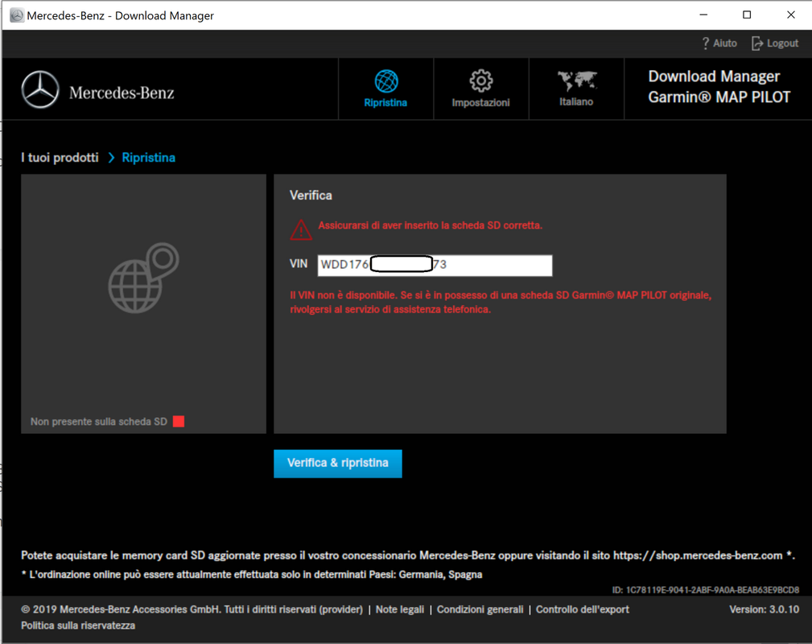Click 'Non presente sulla scheda SD' text
Viewport: 812px width, 644px height.
point(98,421)
